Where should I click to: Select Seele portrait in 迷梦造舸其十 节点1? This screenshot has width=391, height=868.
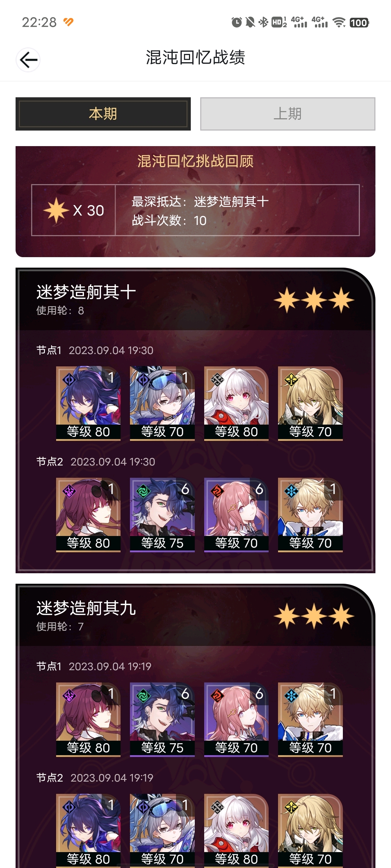coord(88,403)
